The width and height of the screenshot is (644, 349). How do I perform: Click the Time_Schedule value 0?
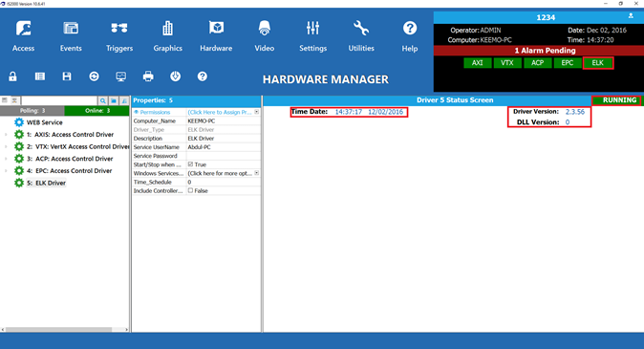point(189,182)
